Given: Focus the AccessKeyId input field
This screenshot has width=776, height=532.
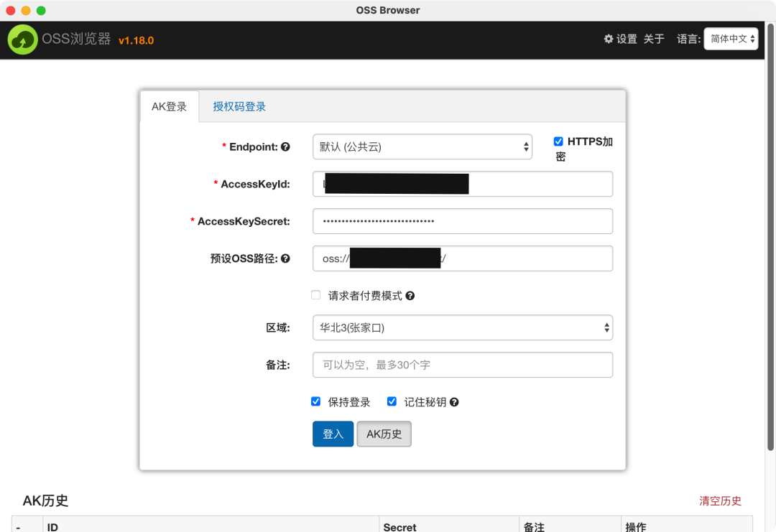Looking at the screenshot, I should click(463, 184).
